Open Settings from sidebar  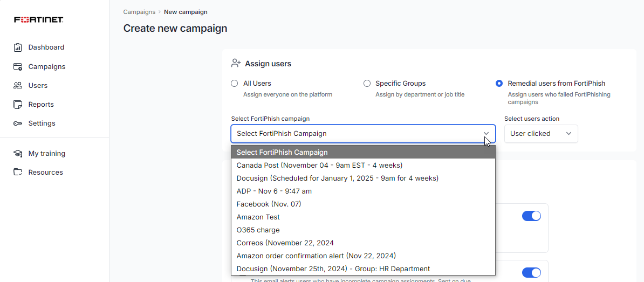(42, 123)
